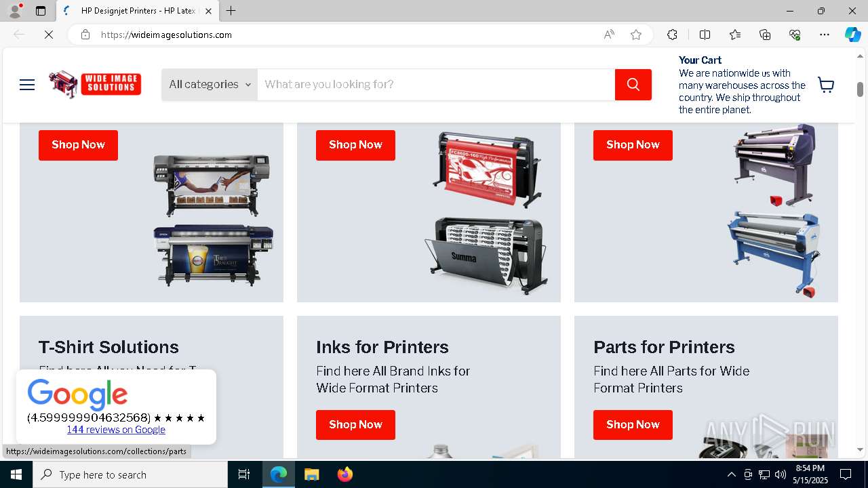
Task: Click the purple laminator image
Action: [775, 165]
